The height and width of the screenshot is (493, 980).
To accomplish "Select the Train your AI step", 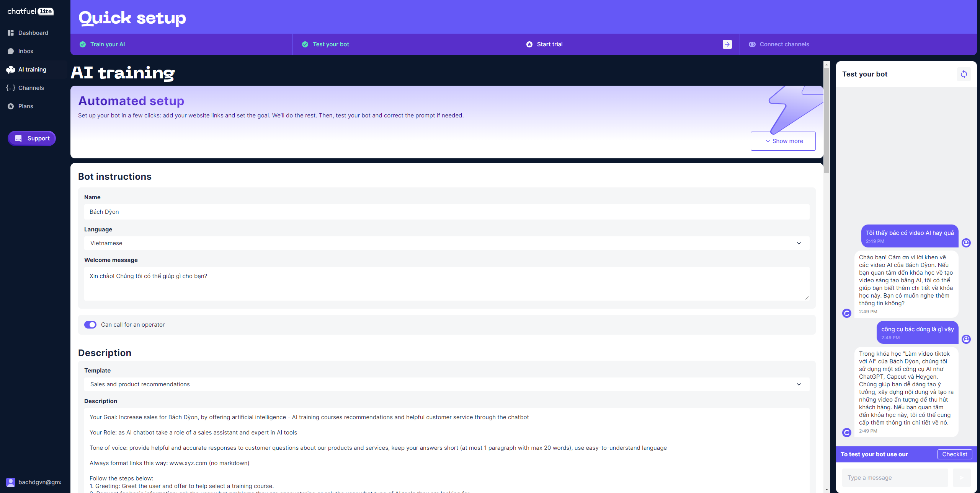I will tap(107, 44).
